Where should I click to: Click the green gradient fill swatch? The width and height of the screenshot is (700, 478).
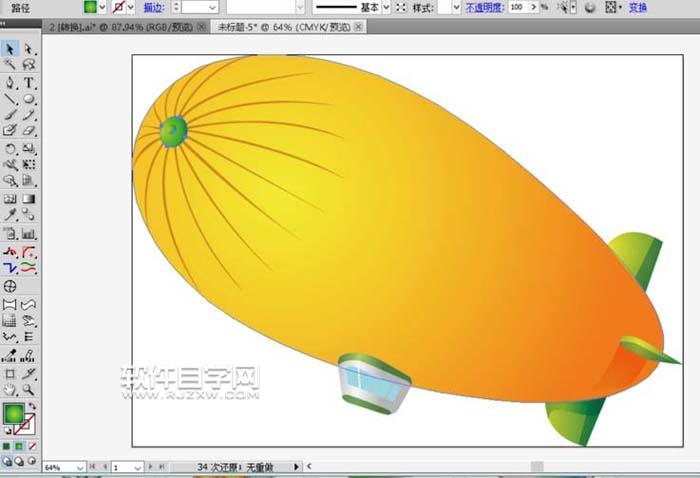[91, 7]
